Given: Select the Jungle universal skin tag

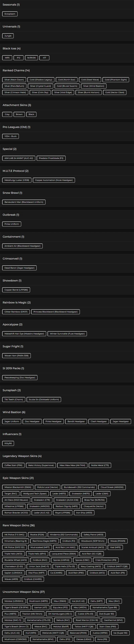Looking at the screenshot, I should (8, 36).
